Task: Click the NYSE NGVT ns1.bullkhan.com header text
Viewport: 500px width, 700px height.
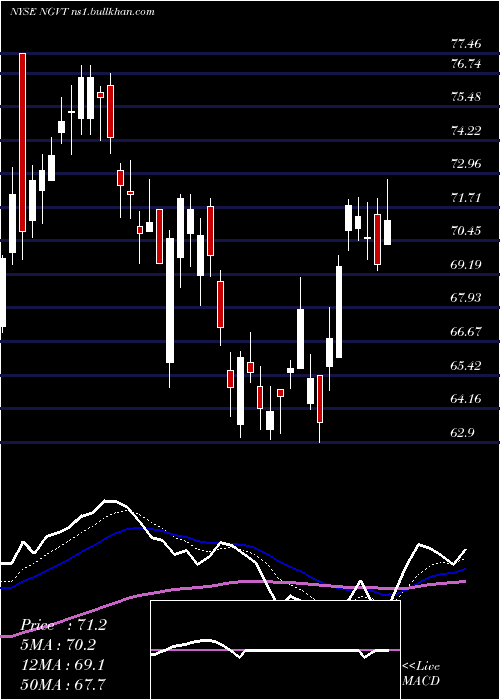Action: (x=82, y=12)
